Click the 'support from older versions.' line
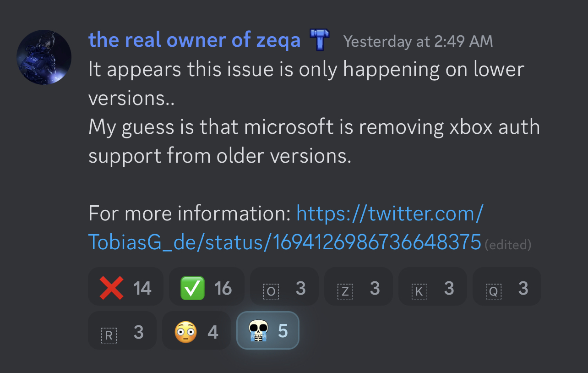 pyautogui.click(x=219, y=156)
